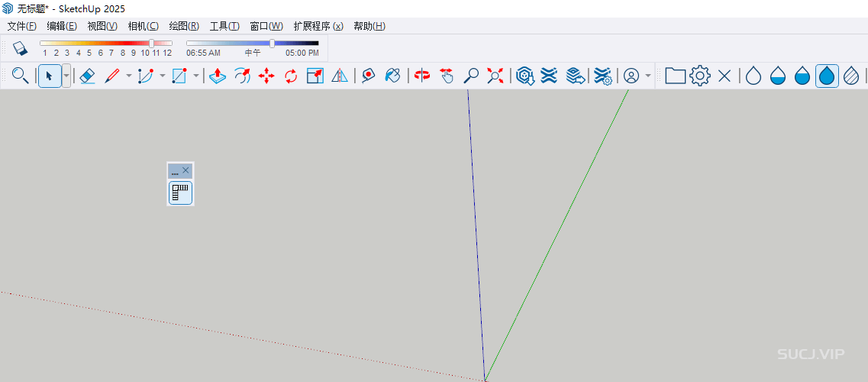Activate the Orbit camera tool
The image size is (868, 382).
(422, 76)
